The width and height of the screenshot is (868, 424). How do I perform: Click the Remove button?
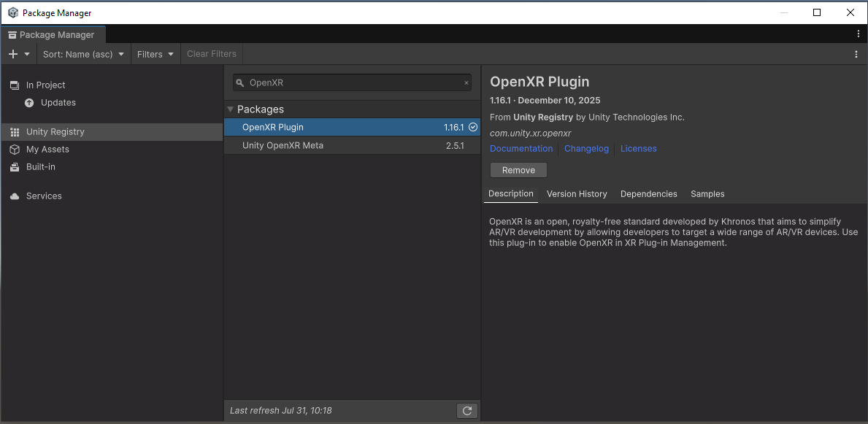[519, 171]
